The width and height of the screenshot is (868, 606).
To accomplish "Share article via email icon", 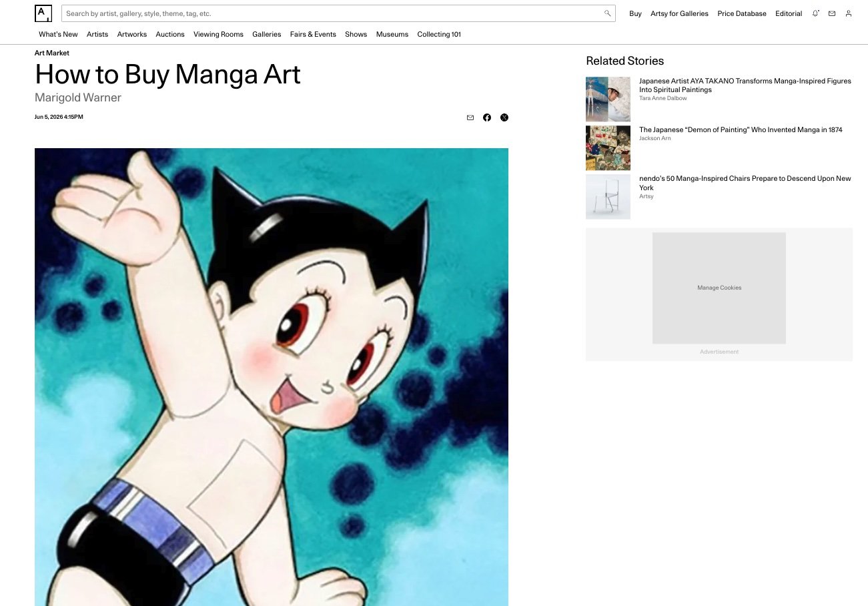I will pyautogui.click(x=470, y=117).
